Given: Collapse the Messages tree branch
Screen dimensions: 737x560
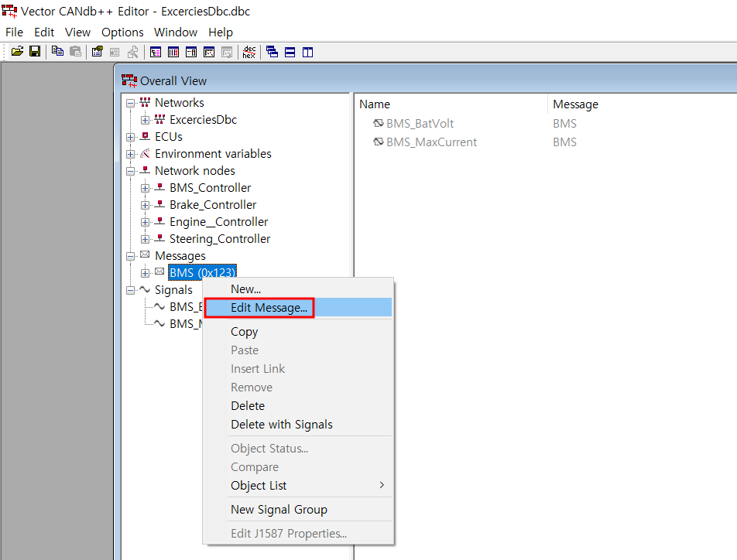Looking at the screenshot, I should tap(131, 256).
